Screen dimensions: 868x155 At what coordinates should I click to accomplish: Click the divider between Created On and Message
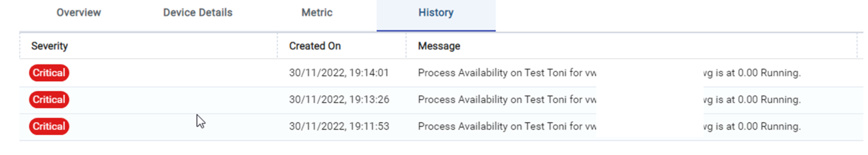(x=406, y=46)
